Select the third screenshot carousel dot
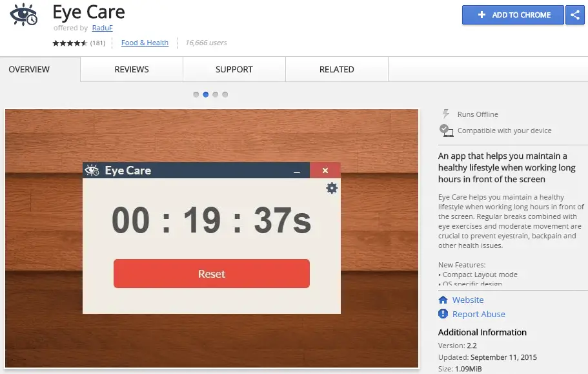The width and height of the screenshot is (588, 374). click(x=215, y=94)
